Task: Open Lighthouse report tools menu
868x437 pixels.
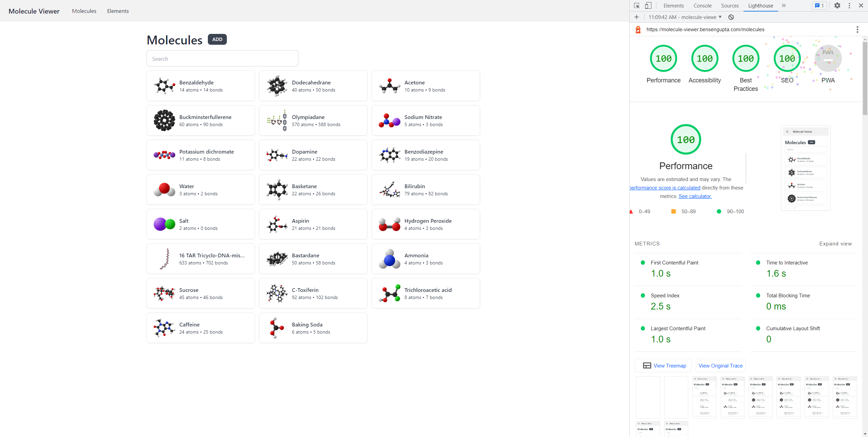Action: (x=857, y=29)
